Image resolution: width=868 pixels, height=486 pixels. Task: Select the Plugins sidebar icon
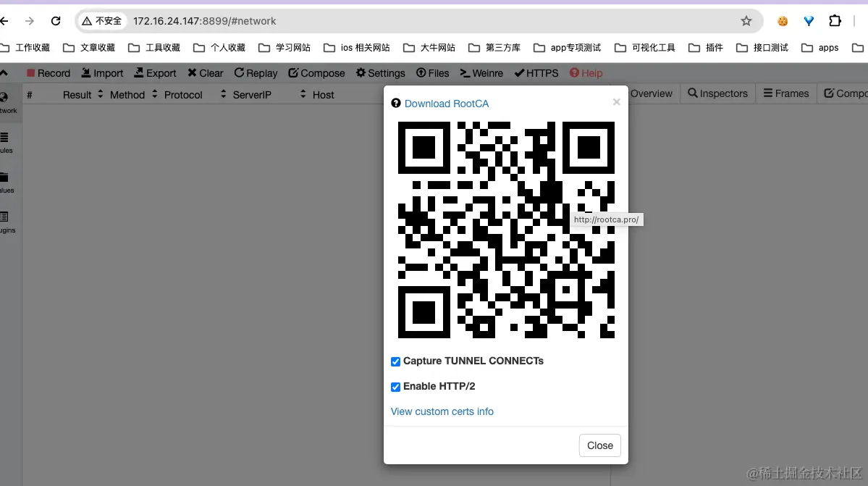pyautogui.click(x=7, y=222)
